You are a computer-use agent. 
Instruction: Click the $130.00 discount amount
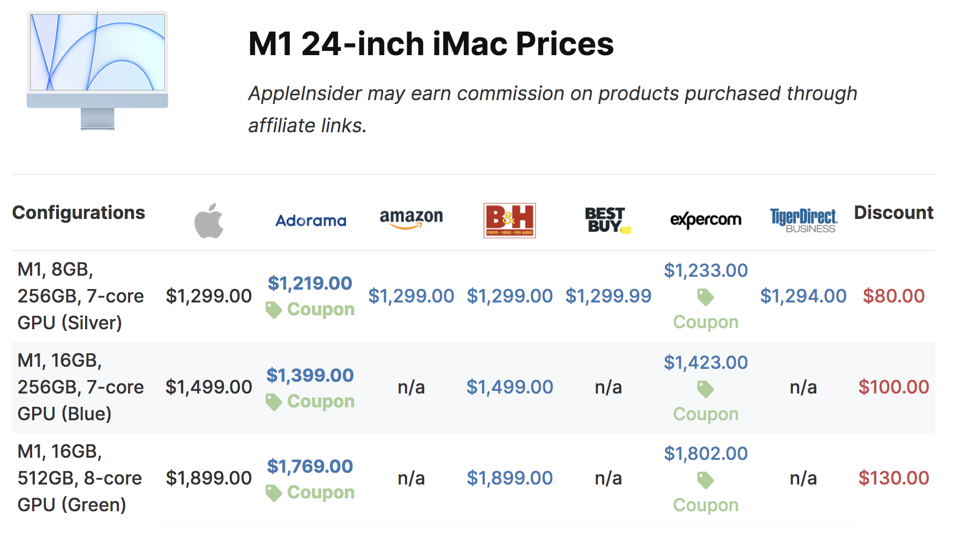click(893, 478)
